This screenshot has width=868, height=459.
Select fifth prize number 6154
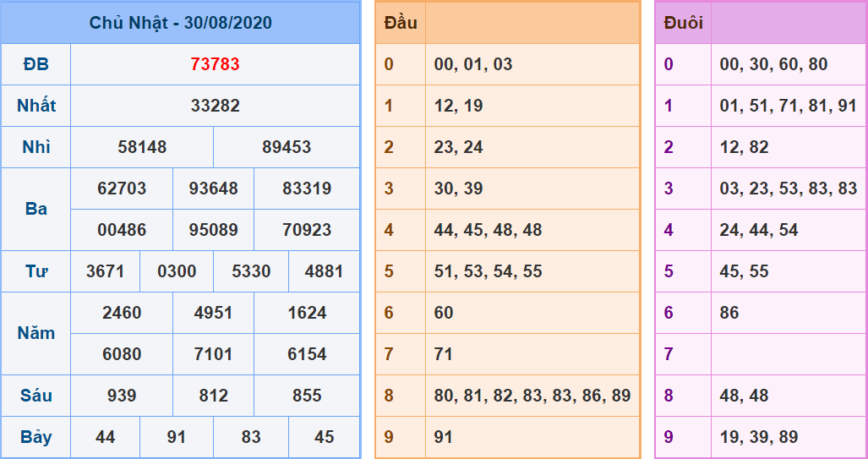coord(307,354)
